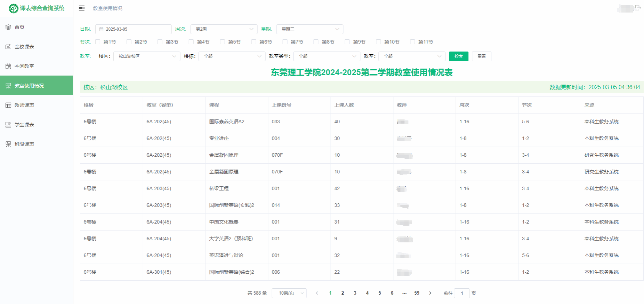Click the logout icon at top right
644x304 pixels.
[638, 8]
